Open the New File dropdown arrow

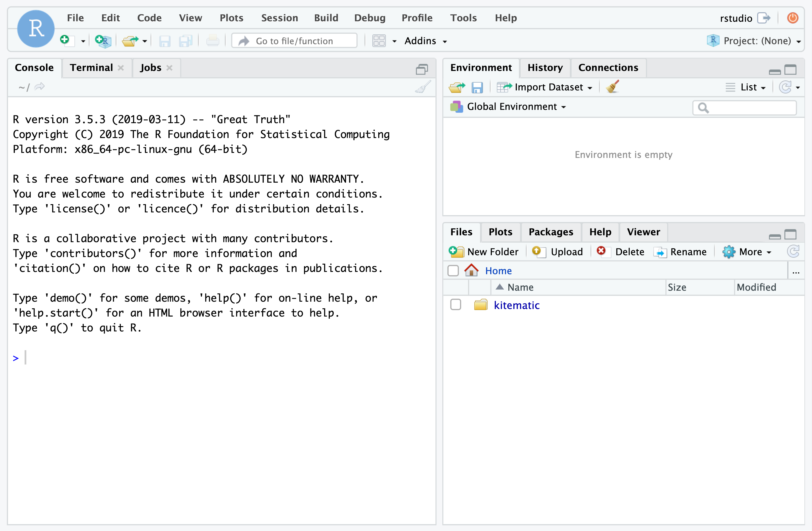click(83, 41)
